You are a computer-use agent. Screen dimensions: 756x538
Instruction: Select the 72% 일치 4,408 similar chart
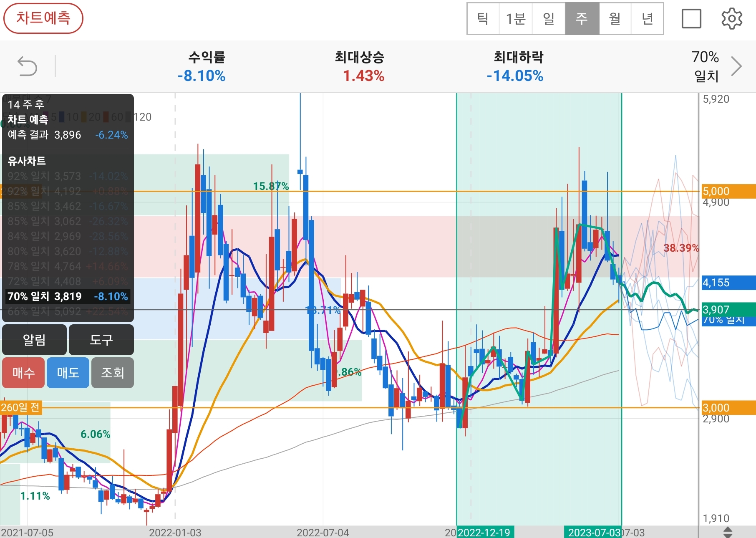click(68, 281)
